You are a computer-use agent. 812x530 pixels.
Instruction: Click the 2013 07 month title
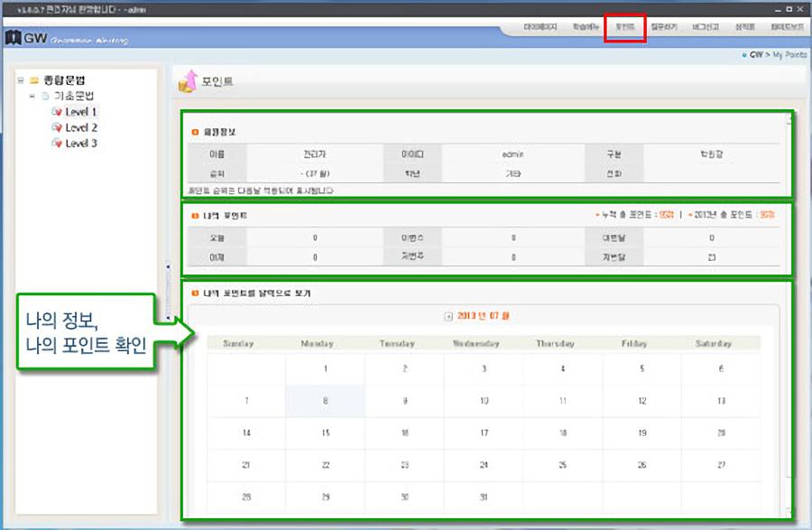click(484, 316)
